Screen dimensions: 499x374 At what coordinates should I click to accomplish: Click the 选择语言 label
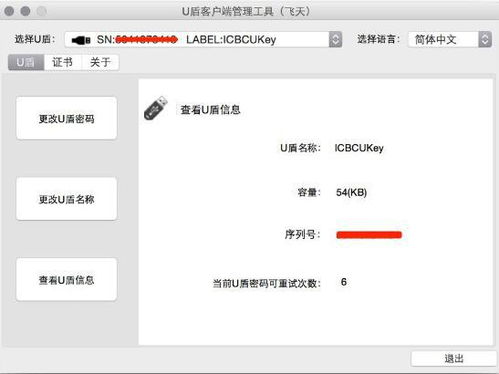[x=378, y=39]
